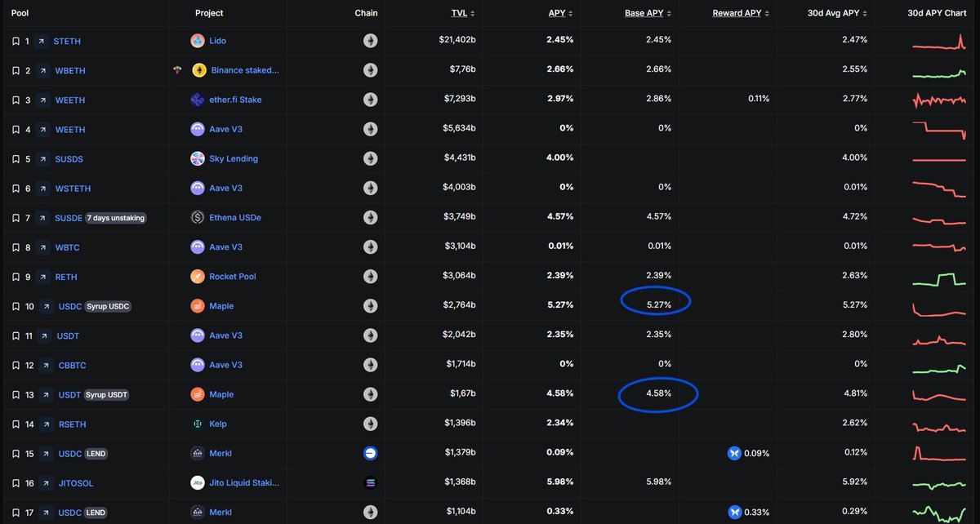Screen dimensions: 980x524
Task: Click the 0.11% Reward APY value
Action: (x=758, y=98)
